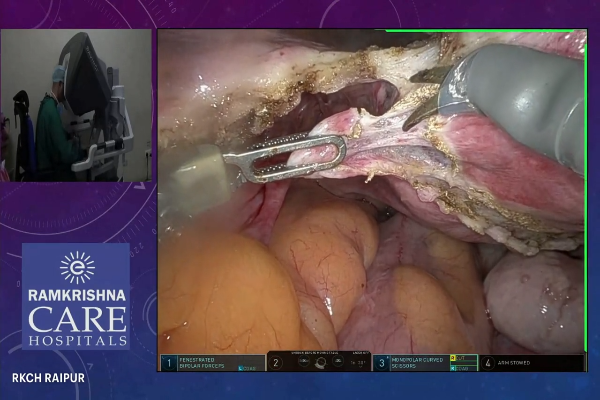
Task: Click the arm 4 number badge
Action: (488, 363)
